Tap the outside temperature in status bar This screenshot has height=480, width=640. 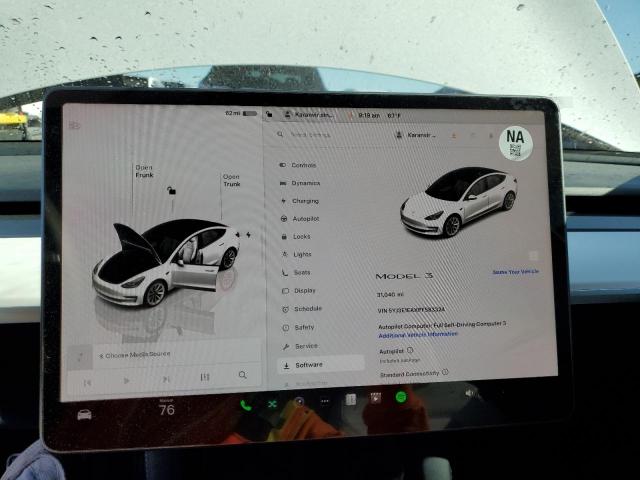click(393, 116)
